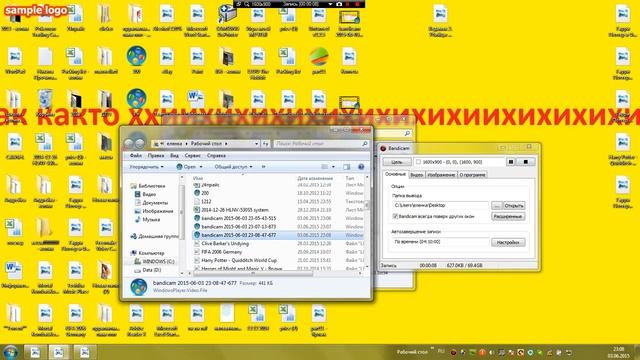Go forward with Explorer's Forward arrow
This screenshot has width=640, height=360.
tap(140, 143)
